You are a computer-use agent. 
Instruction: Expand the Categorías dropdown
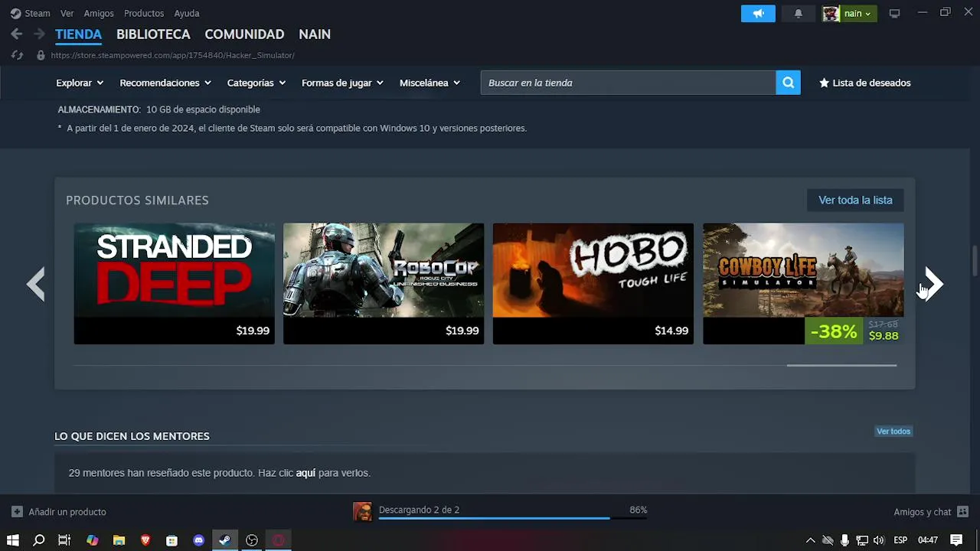point(256,83)
